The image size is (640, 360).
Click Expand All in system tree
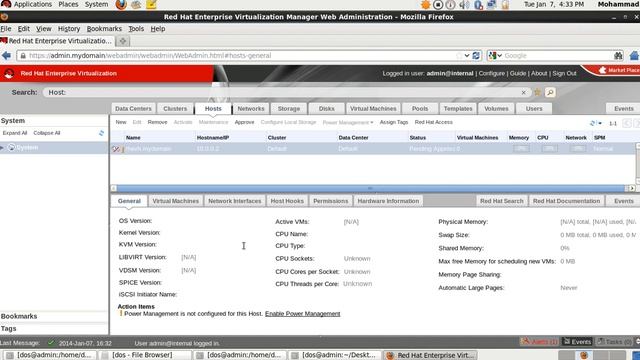coord(15,133)
